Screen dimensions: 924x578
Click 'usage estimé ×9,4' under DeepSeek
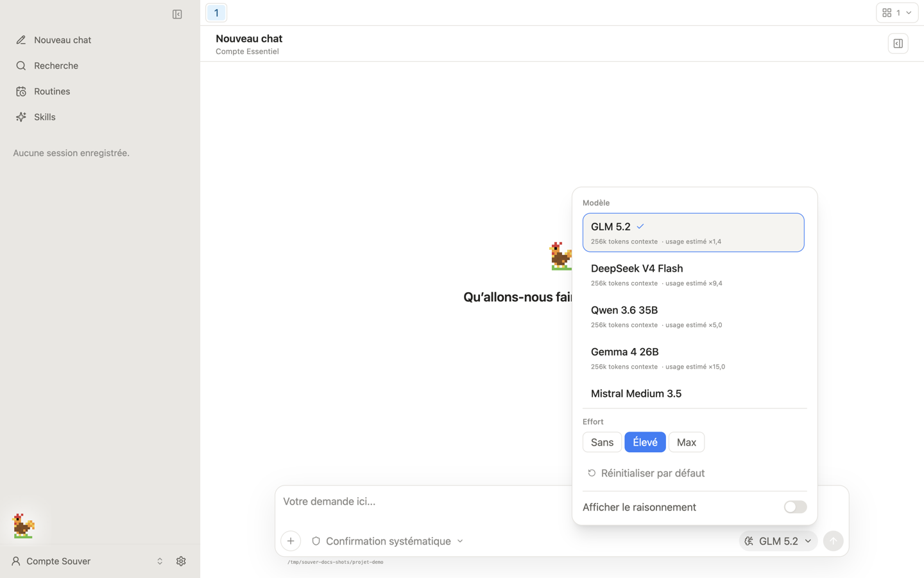pyautogui.click(x=694, y=283)
